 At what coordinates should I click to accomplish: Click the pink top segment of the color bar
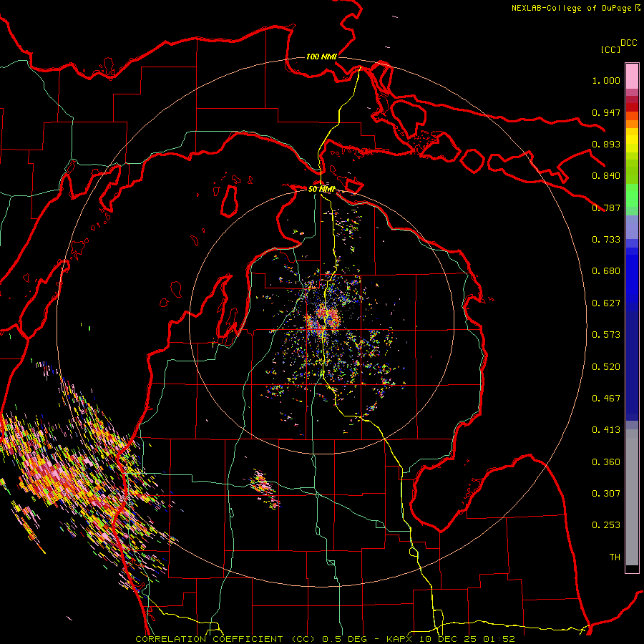coord(632,76)
